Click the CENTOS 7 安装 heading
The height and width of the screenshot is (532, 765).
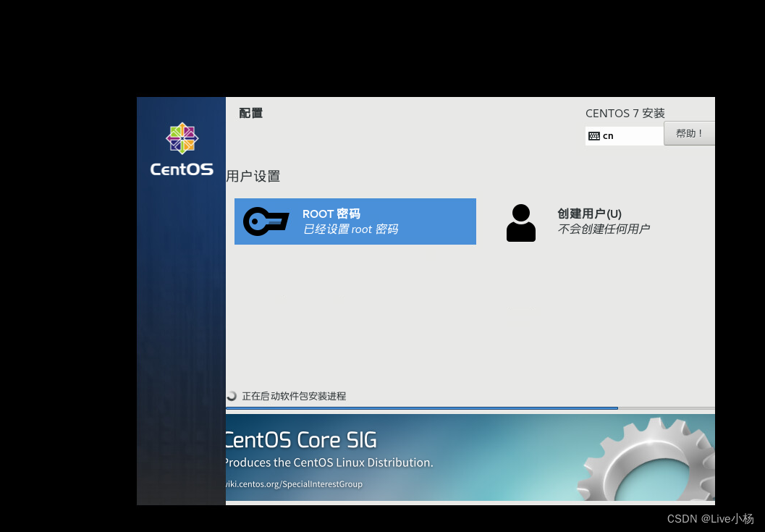click(x=625, y=113)
